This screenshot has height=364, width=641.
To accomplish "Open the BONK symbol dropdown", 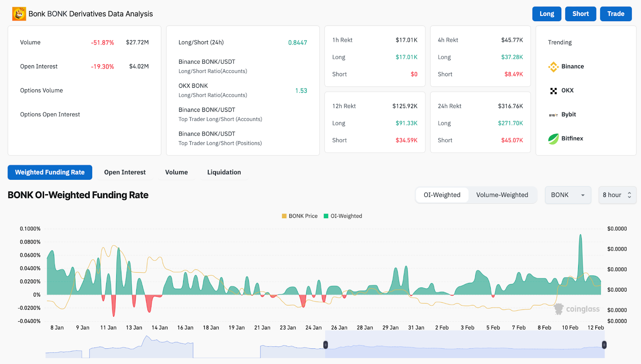I will (x=568, y=195).
